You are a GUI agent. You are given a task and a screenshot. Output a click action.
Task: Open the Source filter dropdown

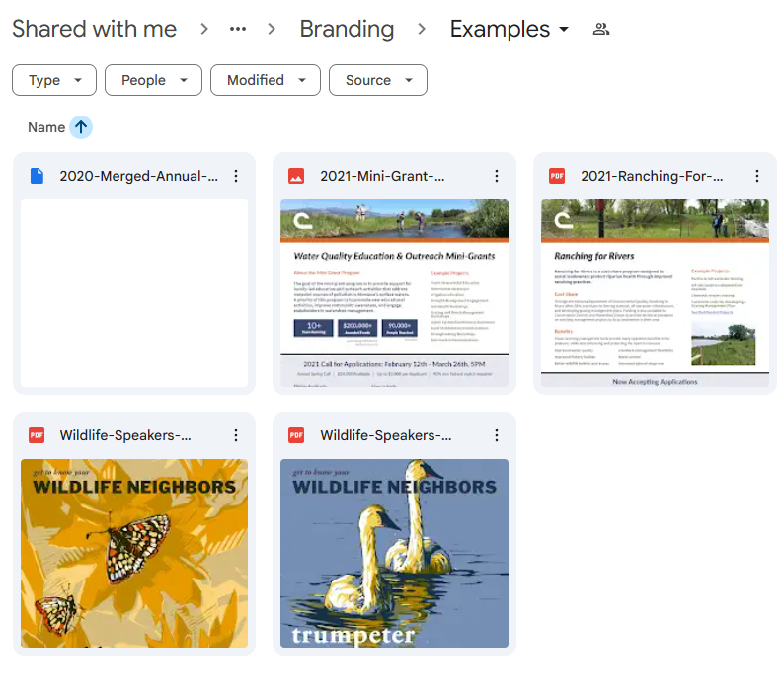tap(378, 80)
